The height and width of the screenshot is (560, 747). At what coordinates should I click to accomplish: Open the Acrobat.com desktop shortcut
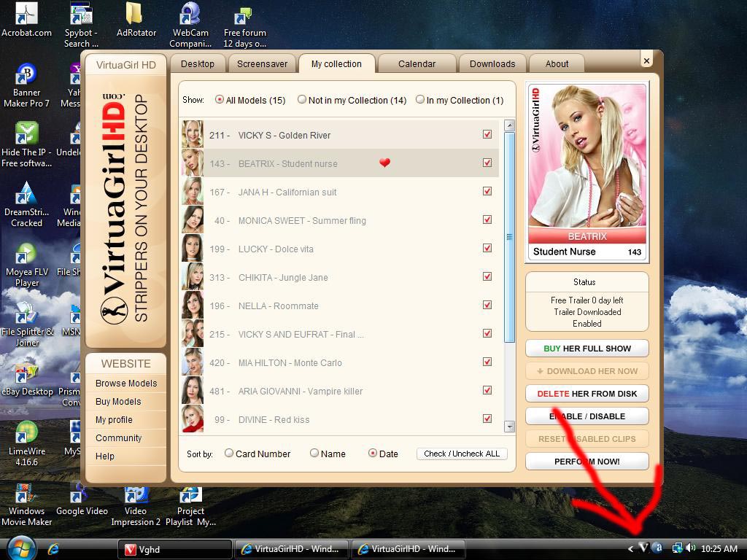[26, 20]
